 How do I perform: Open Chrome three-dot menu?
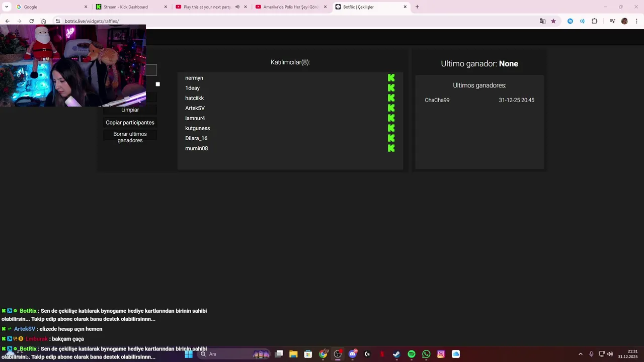637,21
